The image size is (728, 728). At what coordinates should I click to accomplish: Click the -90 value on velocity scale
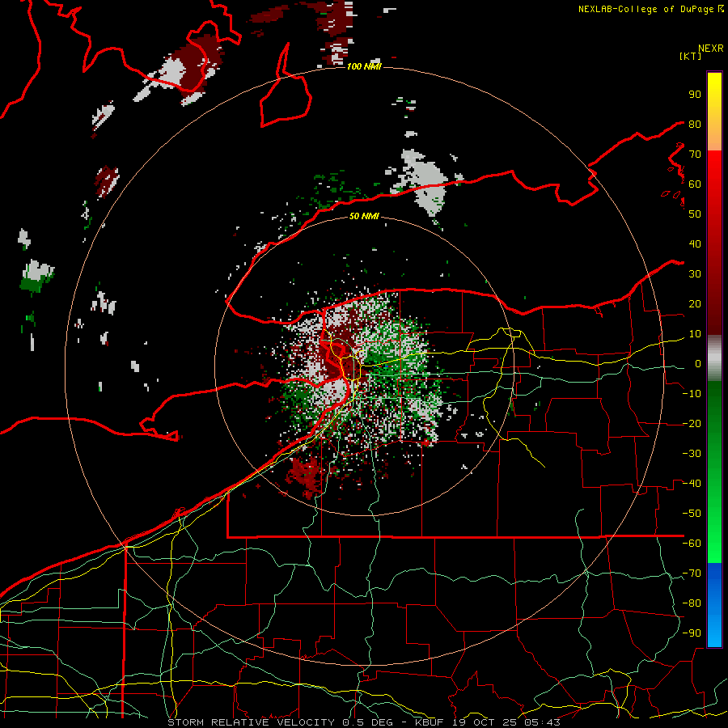click(x=692, y=633)
